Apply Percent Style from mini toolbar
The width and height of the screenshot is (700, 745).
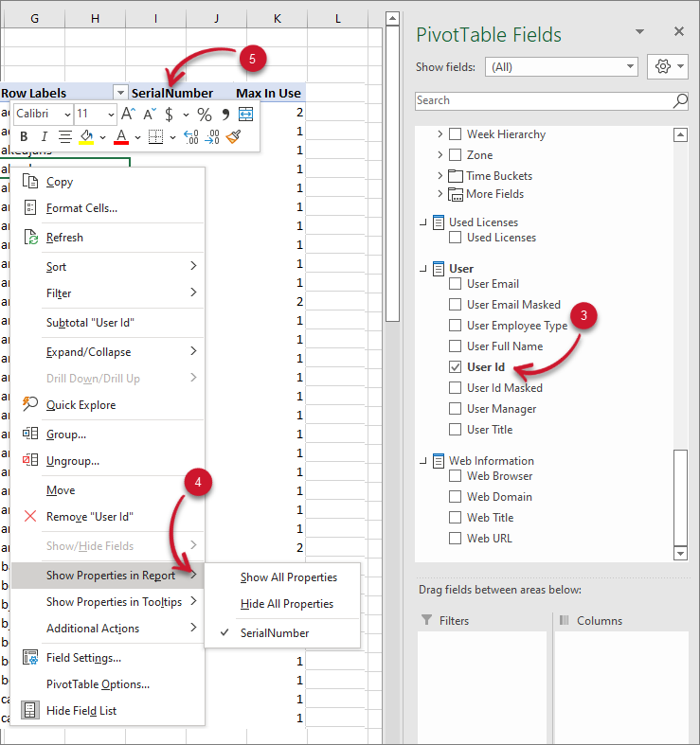pos(204,115)
